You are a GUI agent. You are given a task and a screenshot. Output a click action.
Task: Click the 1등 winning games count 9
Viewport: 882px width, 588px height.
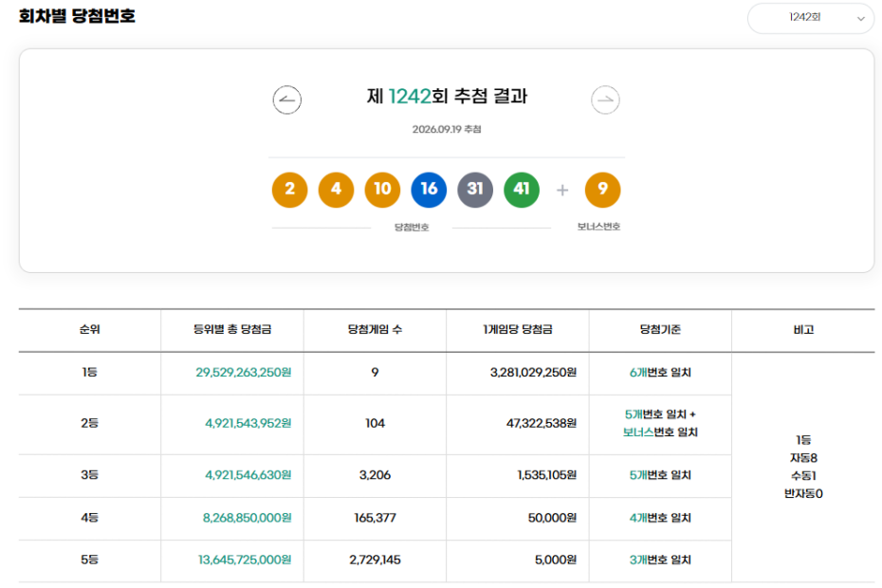click(376, 373)
